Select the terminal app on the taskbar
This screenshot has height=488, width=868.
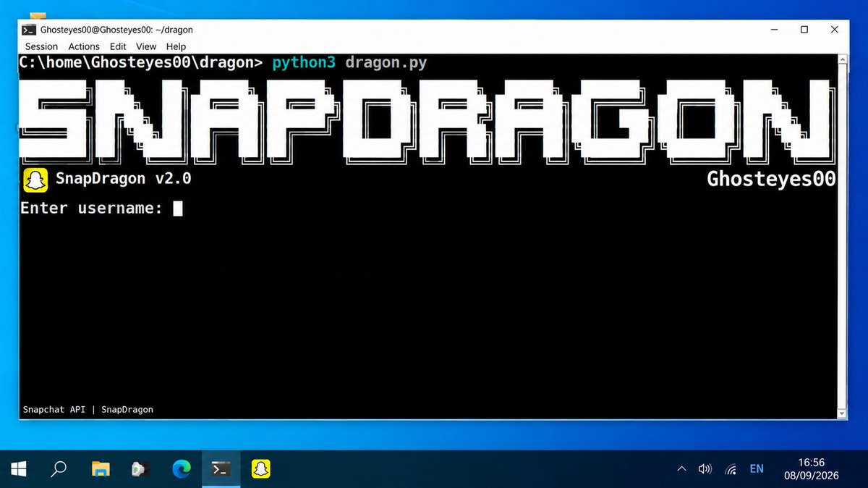(x=221, y=469)
